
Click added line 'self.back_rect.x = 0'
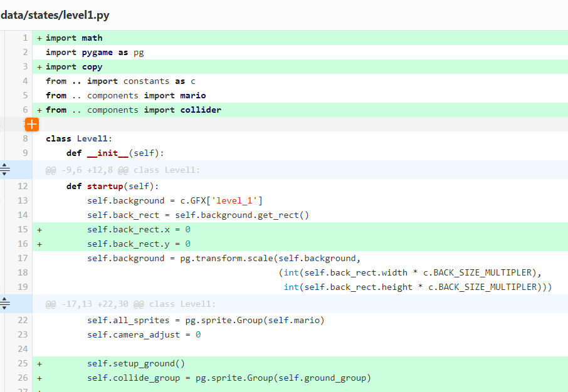(x=300, y=229)
